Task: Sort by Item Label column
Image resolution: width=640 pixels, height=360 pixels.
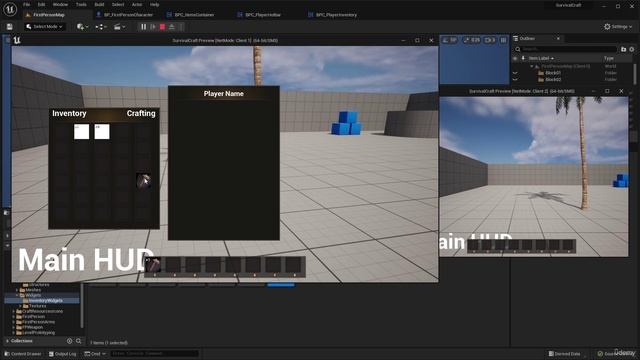Action: coord(542,58)
